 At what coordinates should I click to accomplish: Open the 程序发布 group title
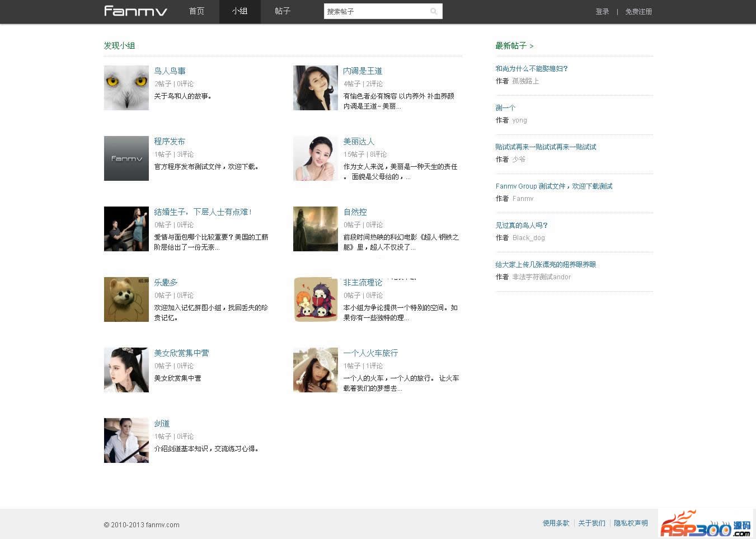point(170,142)
